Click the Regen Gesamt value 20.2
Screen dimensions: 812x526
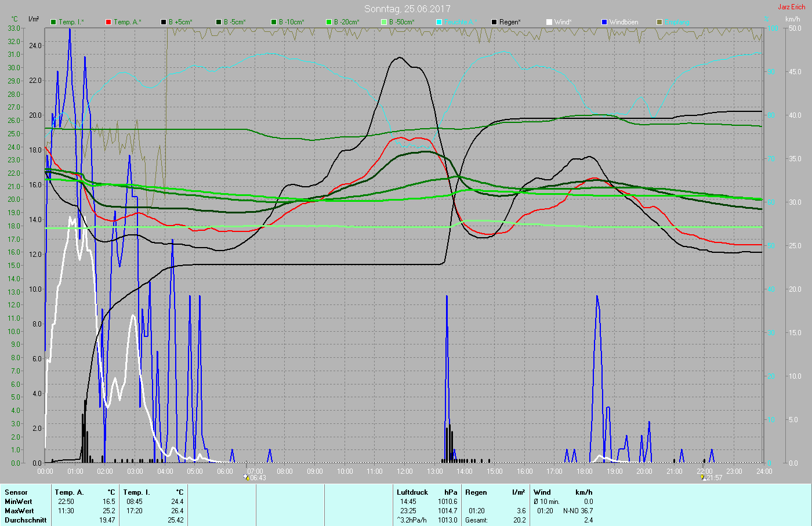coord(519,520)
